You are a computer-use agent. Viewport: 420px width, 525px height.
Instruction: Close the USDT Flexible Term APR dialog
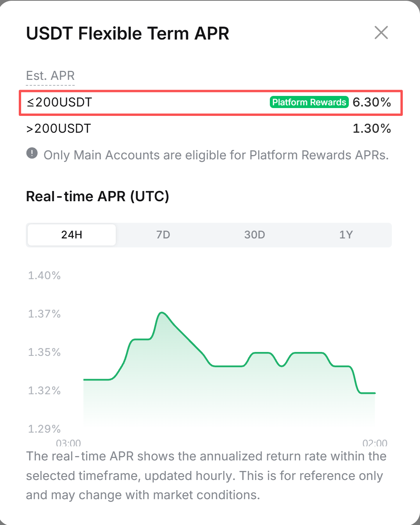(x=381, y=33)
